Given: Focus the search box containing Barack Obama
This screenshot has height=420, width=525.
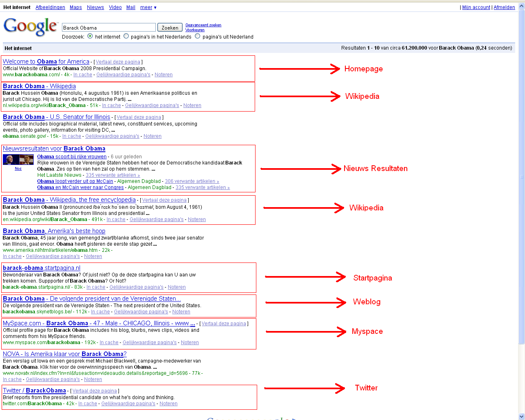Looking at the screenshot, I should (x=109, y=27).
